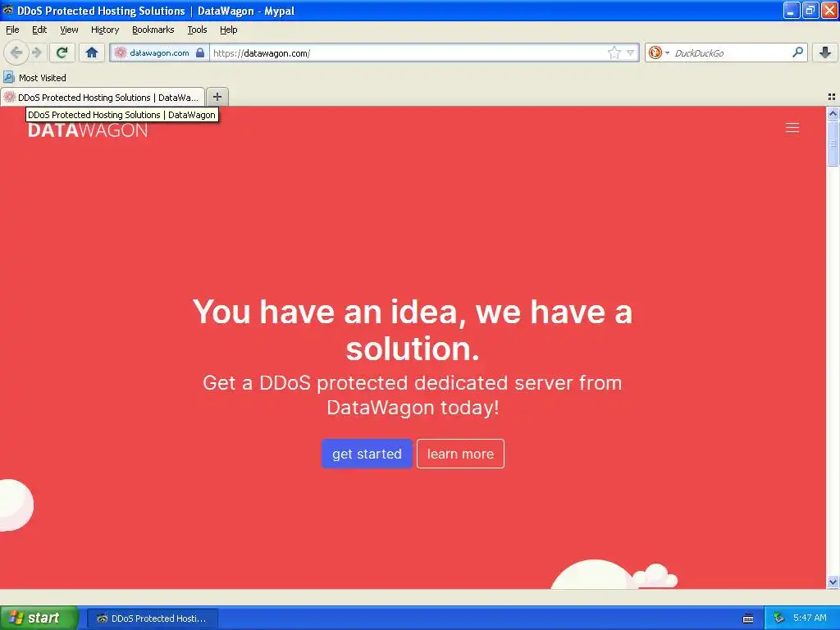Open the Windows start menu
Viewport: 840px width, 630px height.
(39, 618)
